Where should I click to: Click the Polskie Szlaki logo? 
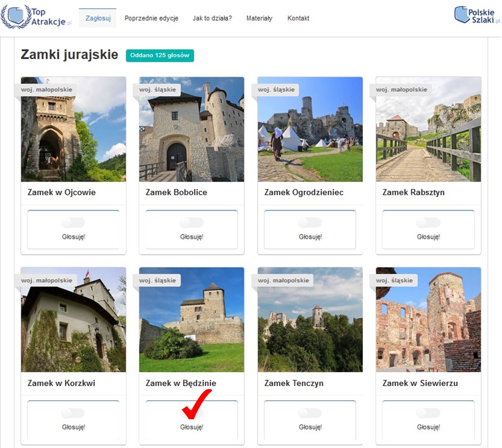(x=477, y=15)
